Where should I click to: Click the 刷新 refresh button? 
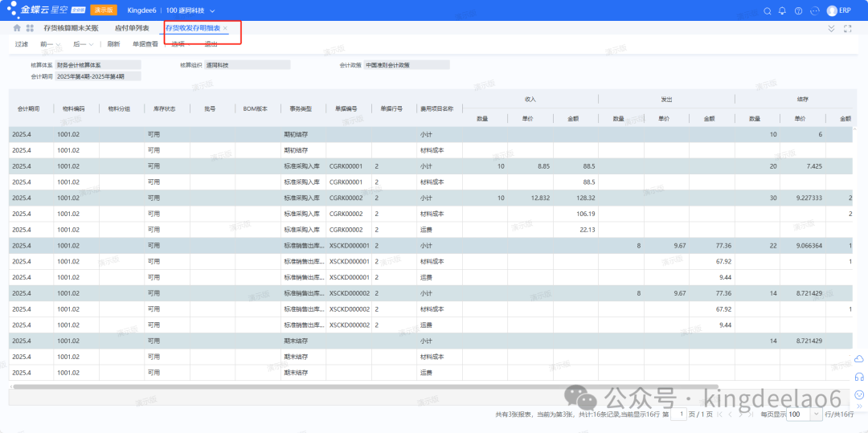click(113, 44)
